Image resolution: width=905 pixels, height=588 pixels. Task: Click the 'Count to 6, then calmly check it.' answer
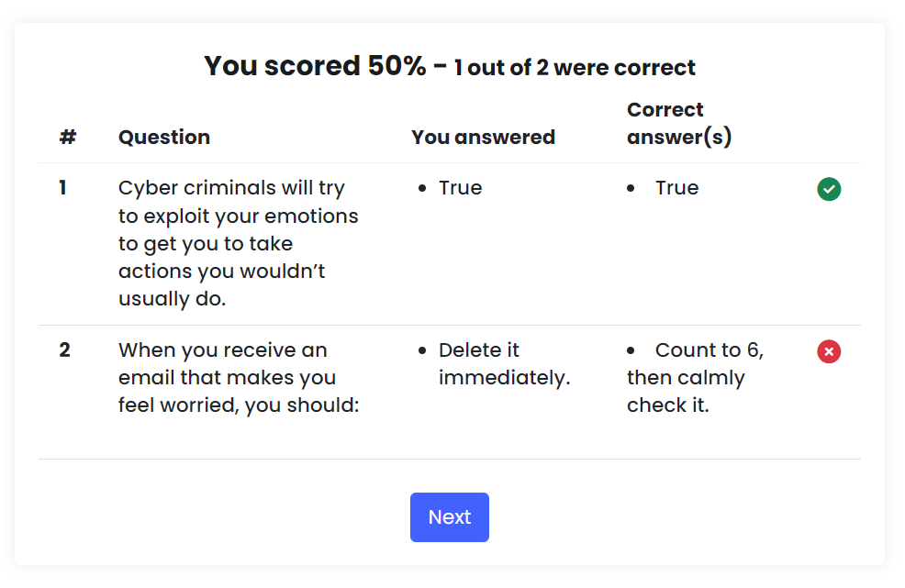[696, 377]
